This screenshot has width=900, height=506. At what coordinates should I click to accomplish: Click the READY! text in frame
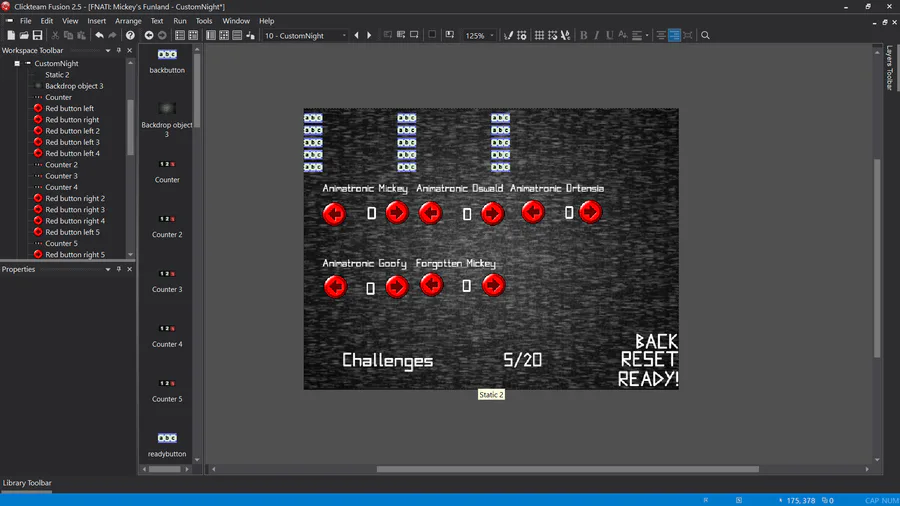(648, 378)
